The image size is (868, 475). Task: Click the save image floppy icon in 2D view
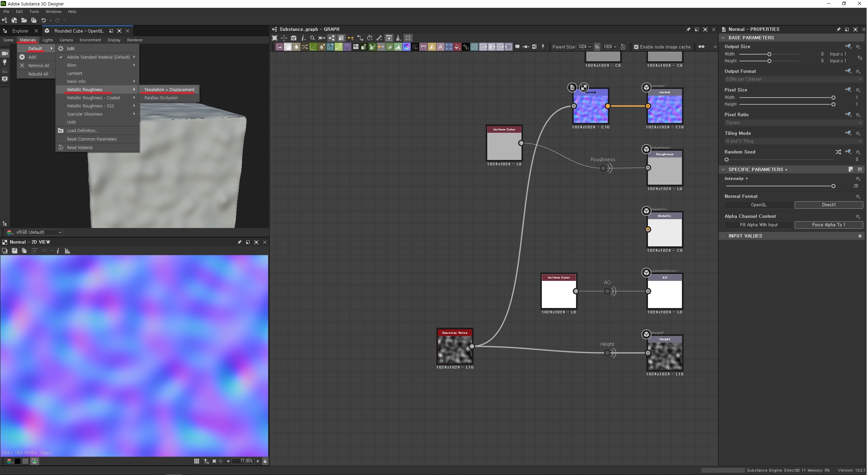(x=14, y=251)
